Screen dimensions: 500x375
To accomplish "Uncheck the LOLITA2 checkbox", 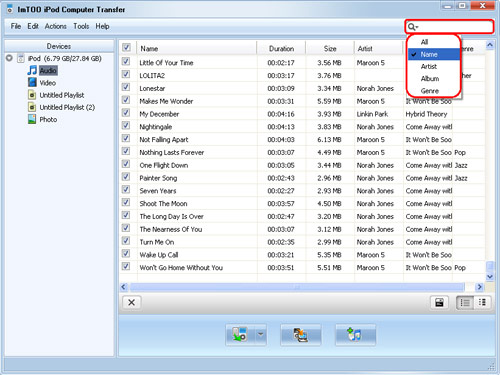I will click(x=126, y=74).
